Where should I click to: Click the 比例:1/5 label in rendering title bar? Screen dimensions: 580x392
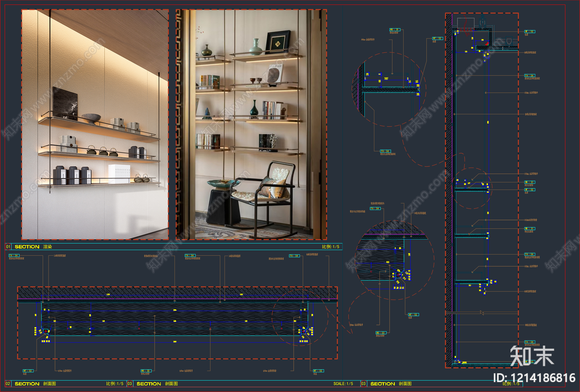[331, 247]
